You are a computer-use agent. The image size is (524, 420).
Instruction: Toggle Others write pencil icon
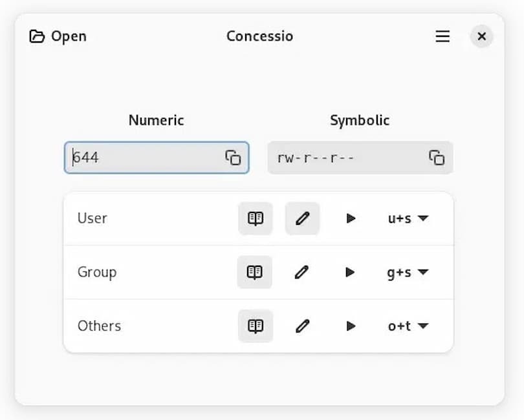pyautogui.click(x=302, y=326)
